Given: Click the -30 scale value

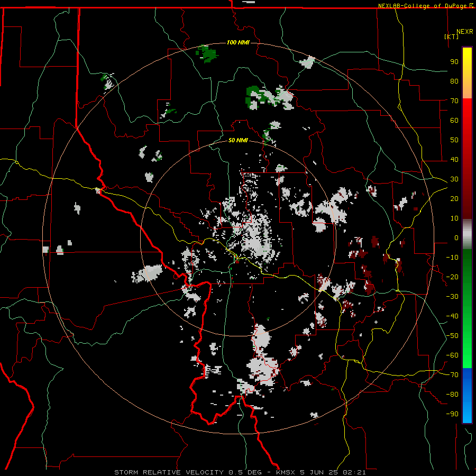Looking at the screenshot, I should pos(452,297).
